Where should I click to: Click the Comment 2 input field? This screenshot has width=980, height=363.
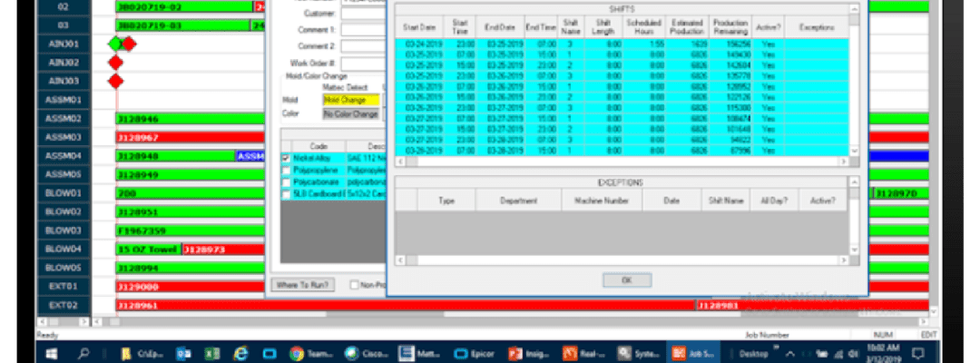(x=364, y=46)
